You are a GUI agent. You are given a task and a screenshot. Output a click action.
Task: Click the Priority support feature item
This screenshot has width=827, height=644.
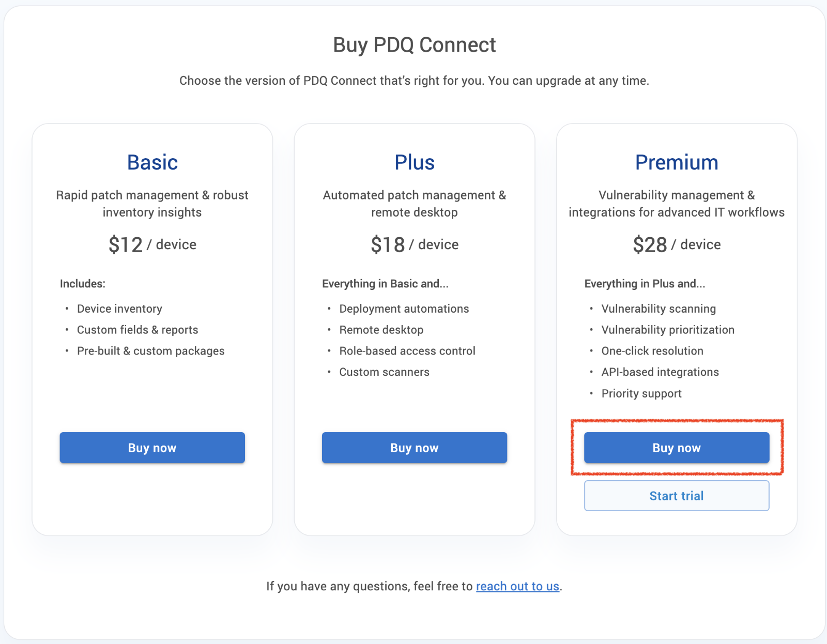(x=641, y=393)
